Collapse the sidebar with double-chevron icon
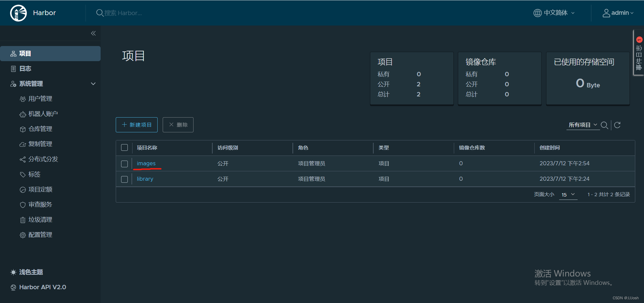 pos(93,33)
